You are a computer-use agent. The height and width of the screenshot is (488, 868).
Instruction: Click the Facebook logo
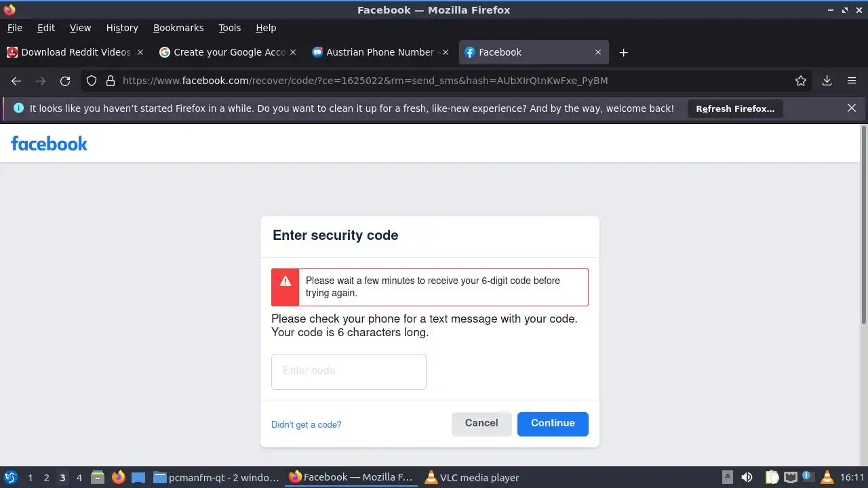point(49,143)
